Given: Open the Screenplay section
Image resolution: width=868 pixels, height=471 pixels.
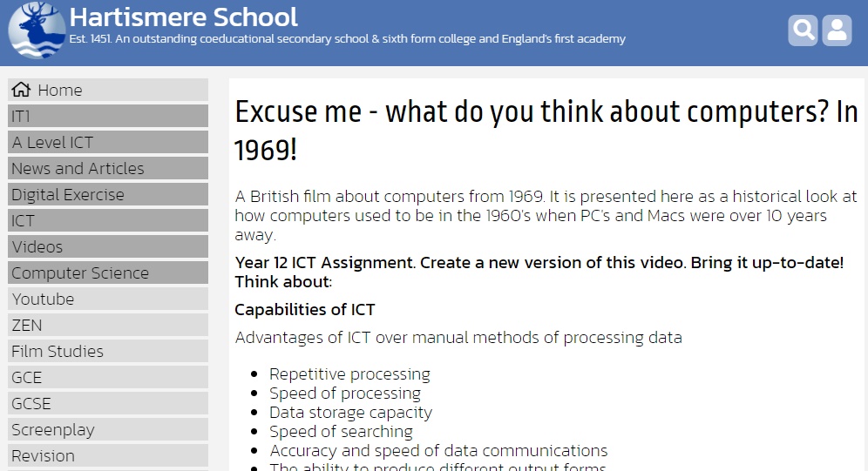Looking at the screenshot, I should tap(108, 429).
